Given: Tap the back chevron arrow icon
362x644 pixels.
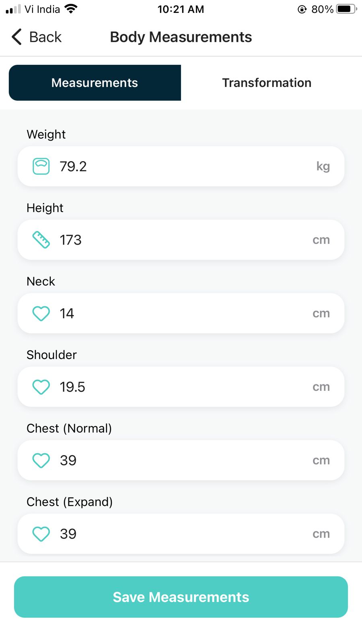Looking at the screenshot, I should [16, 37].
